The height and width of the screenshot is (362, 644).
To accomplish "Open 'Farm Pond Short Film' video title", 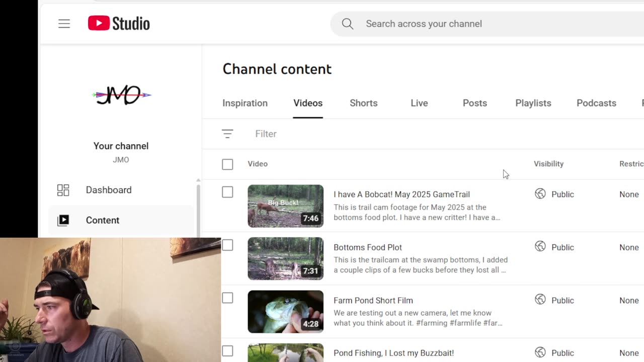I will pos(373,300).
